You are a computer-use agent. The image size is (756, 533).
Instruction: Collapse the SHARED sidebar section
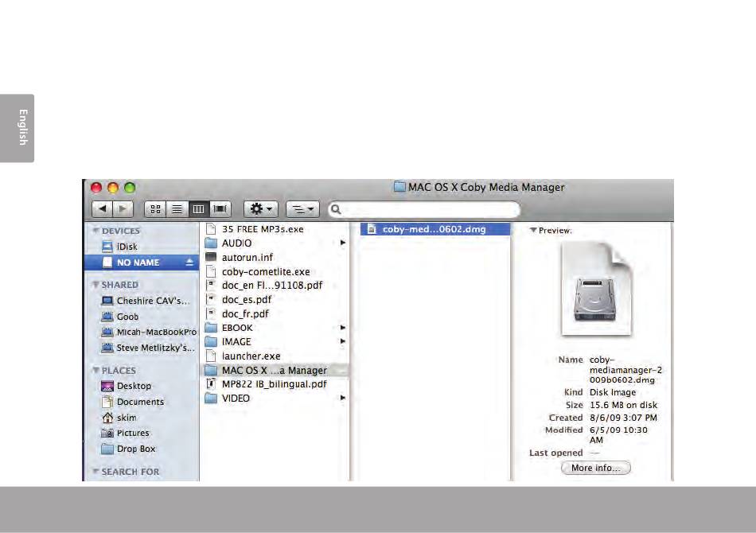point(96,284)
